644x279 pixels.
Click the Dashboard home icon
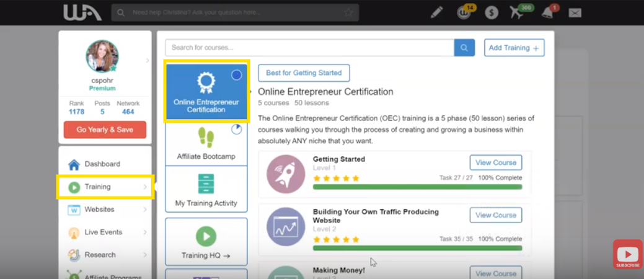pos(74,164)
